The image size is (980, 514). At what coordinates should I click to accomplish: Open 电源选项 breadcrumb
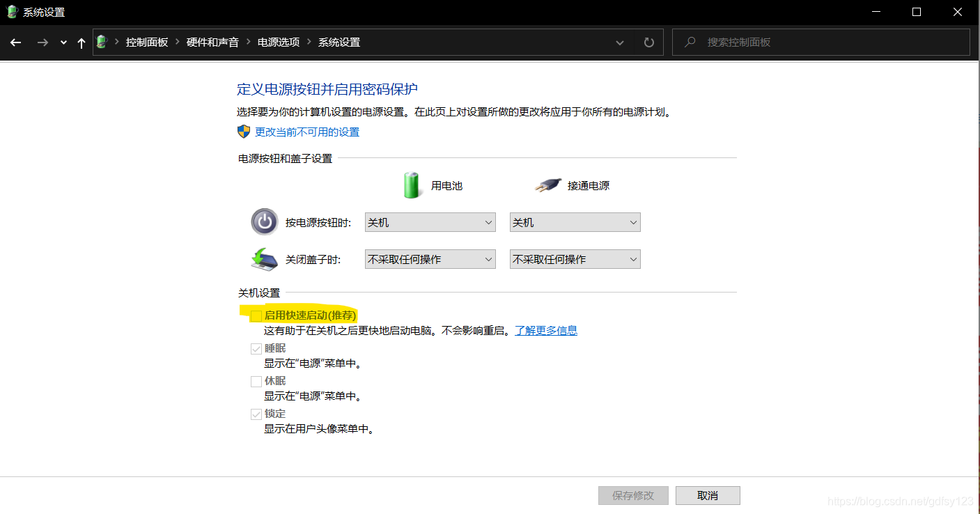[279, 42]
